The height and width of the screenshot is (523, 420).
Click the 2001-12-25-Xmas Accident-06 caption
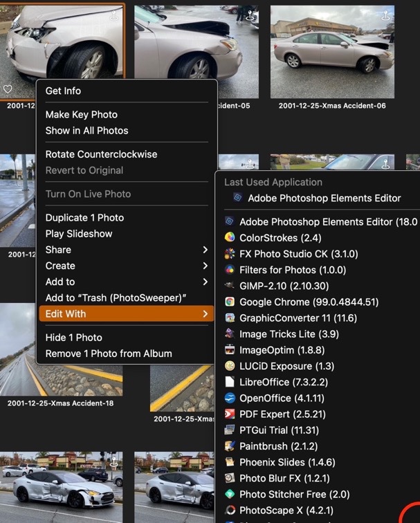(332, 106)
